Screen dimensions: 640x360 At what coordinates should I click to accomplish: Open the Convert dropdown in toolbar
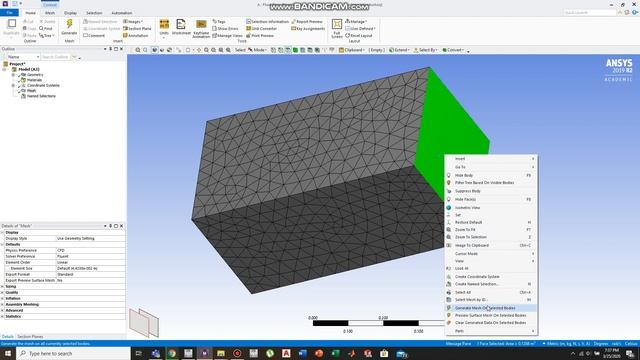(x=453, y=50)
